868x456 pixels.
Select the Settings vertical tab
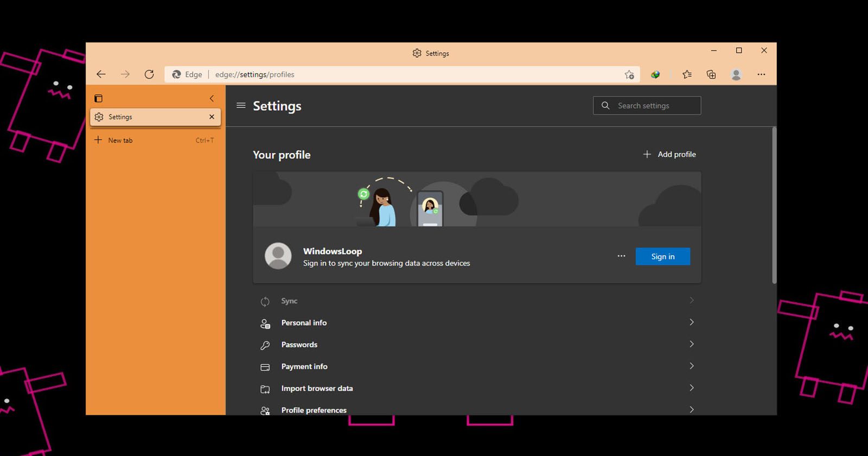(x=155, y=117)
